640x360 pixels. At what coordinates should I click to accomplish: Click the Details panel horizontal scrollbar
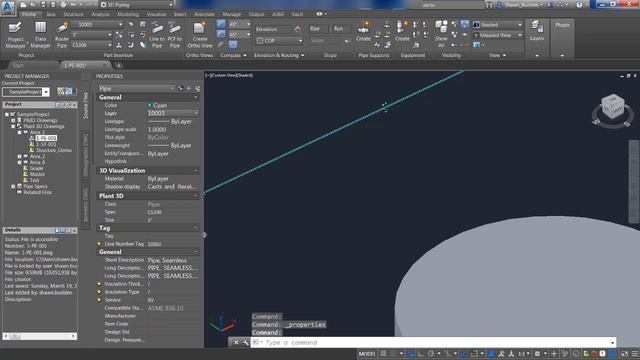40,336
